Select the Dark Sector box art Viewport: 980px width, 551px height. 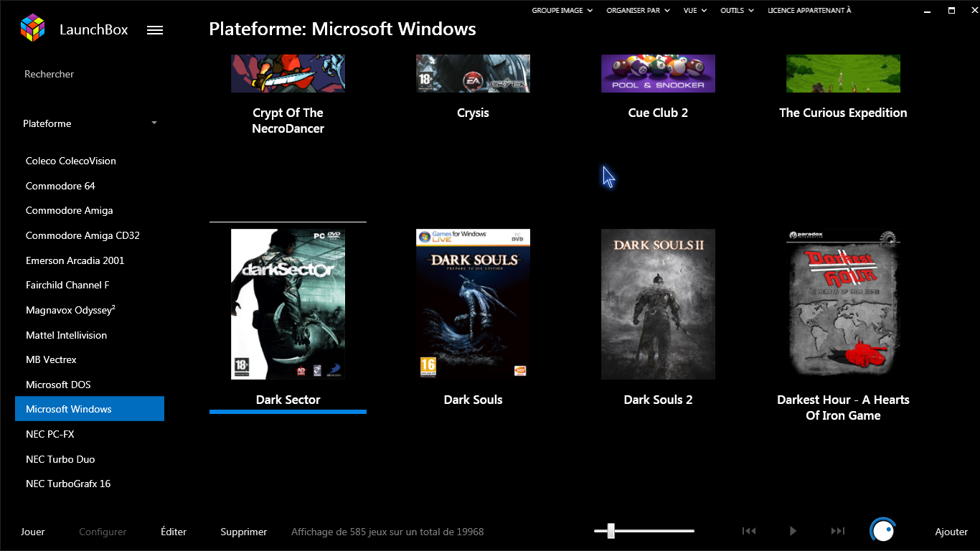tap(288, 304)
